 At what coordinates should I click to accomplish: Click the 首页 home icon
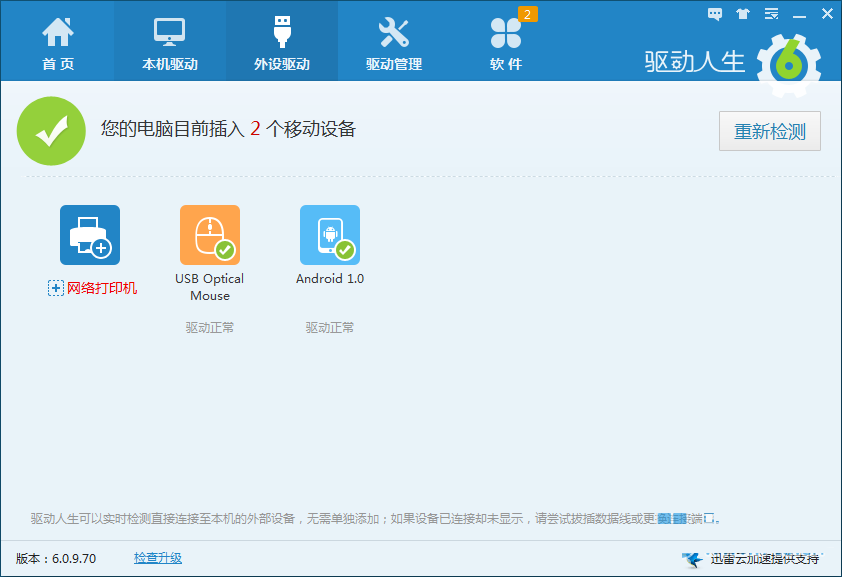click(57, 33)
